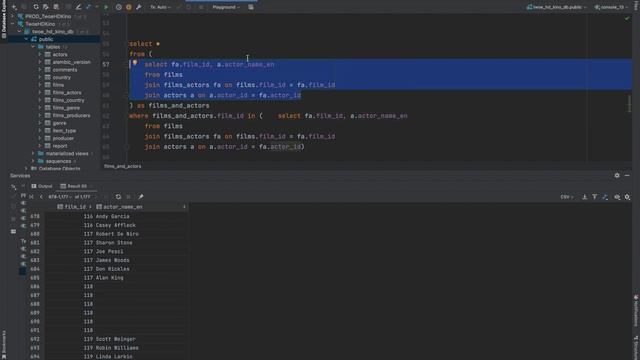Select the films_actors table in tree

(x=67, y=93)
